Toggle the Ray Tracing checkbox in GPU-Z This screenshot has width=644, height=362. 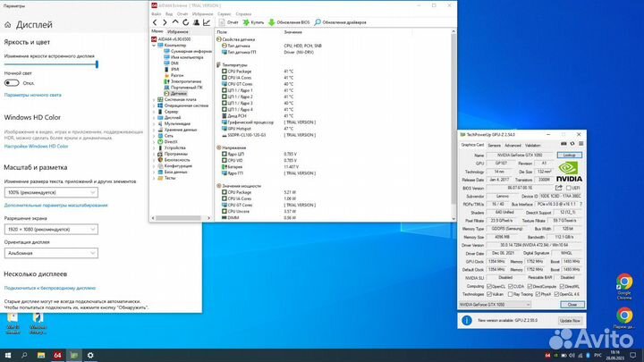510,294
